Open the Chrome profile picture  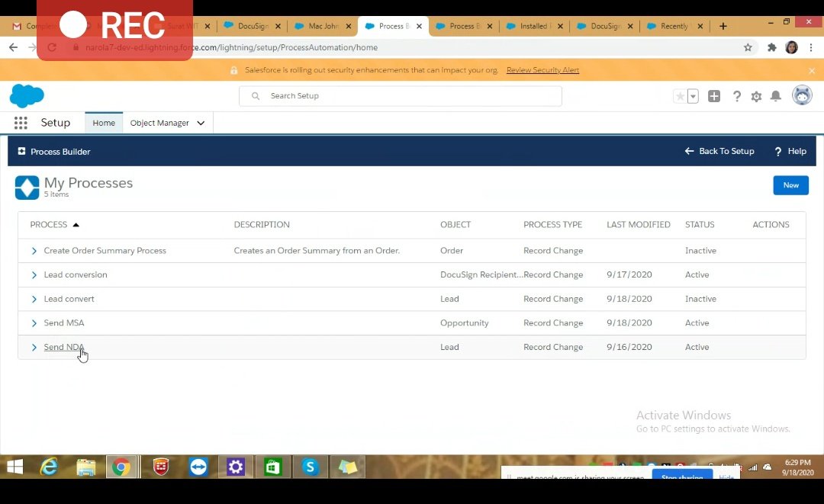pyautogui.click(x=791, y=47)
